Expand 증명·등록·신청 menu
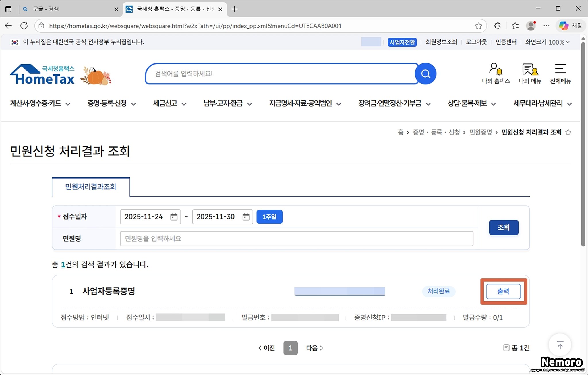This screenshot has height=375, width=588. pos(111,103)
